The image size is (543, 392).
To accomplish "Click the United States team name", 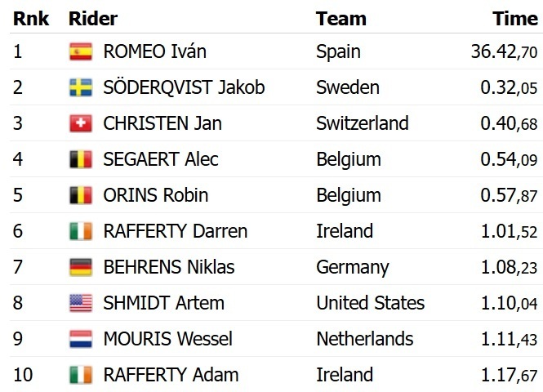I will [x=370, y=304].
